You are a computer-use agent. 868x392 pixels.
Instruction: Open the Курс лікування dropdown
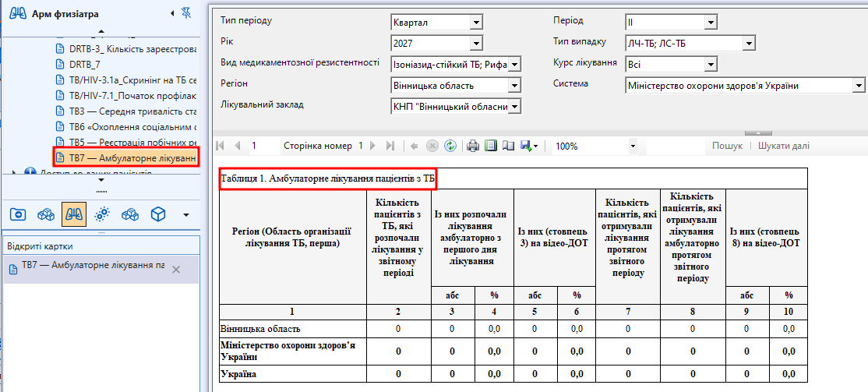tap(711, 65)
